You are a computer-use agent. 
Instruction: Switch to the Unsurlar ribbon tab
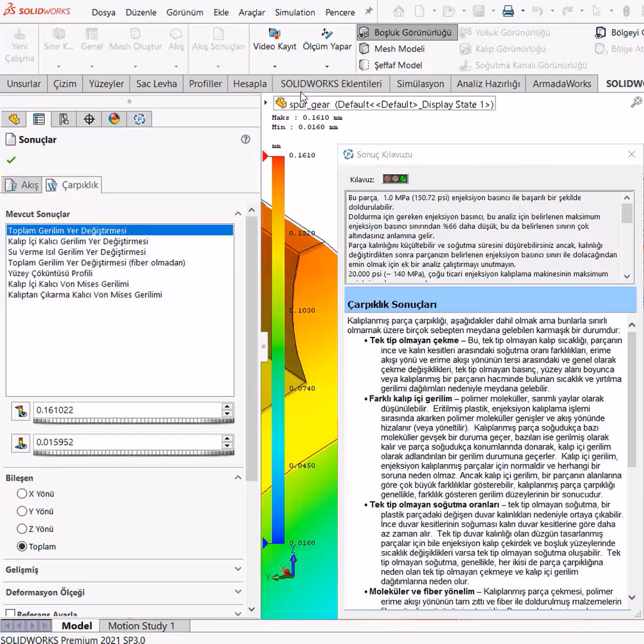click(24, 84)
